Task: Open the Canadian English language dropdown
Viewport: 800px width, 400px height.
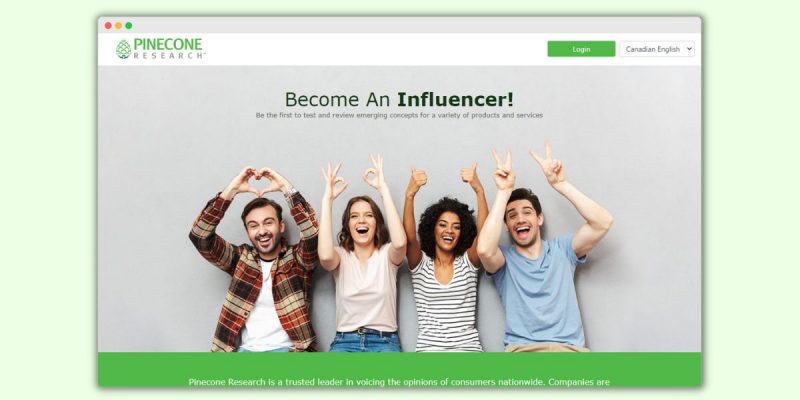Action: coord(657,49)
